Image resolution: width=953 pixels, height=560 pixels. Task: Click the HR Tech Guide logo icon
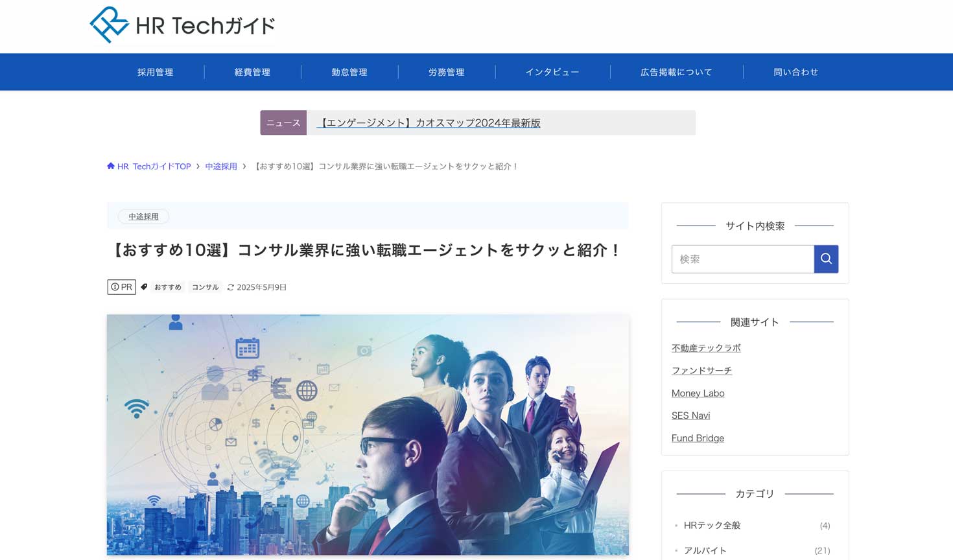109,25
